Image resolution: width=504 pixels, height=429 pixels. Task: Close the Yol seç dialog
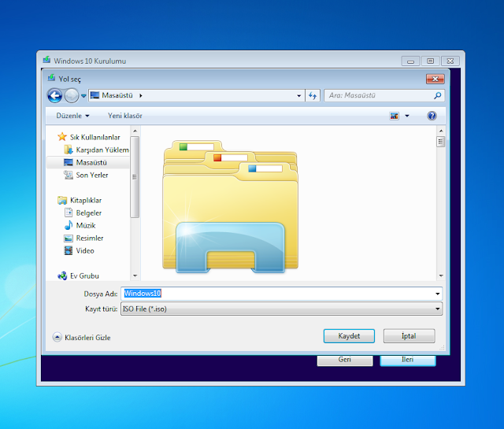pyautogui.click(x=435, y=79)
